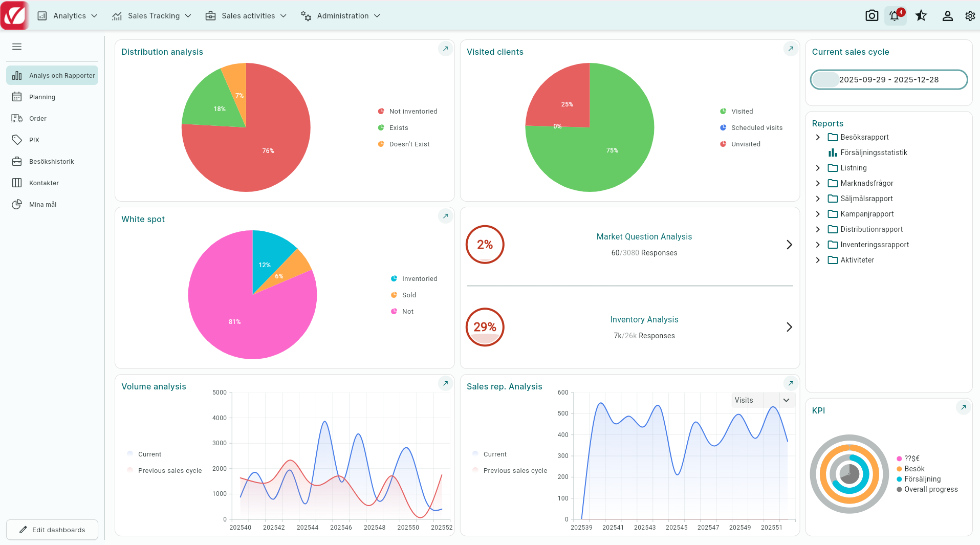
Task: Open the Sales Tracking menu
Action: [x=151, y=16]
